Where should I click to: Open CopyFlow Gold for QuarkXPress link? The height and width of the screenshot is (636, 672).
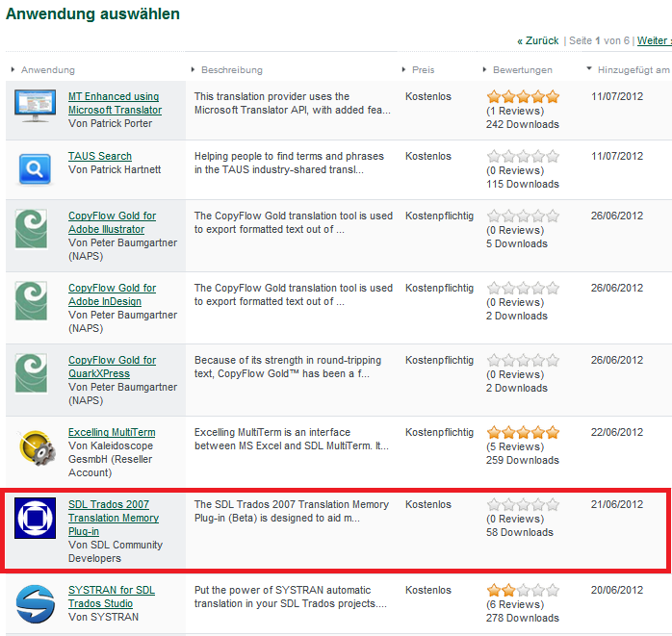(x=112, y=367)
